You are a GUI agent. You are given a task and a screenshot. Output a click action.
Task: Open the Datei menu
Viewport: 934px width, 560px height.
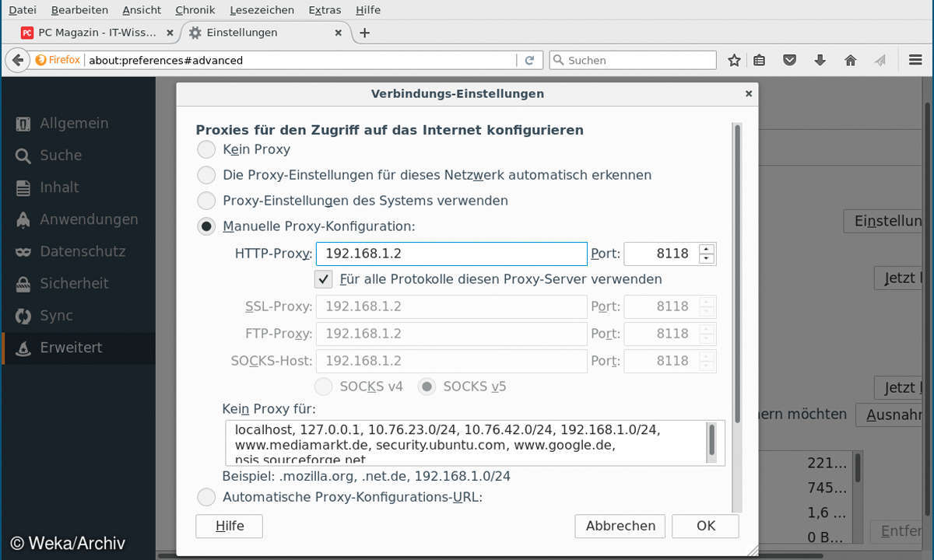(x=23, y=10)
